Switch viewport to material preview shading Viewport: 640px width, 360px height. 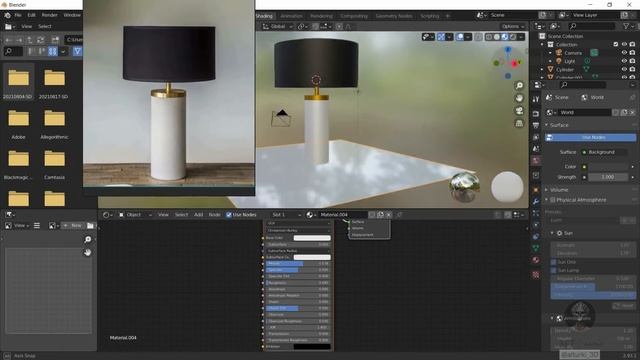click(505, 37)
